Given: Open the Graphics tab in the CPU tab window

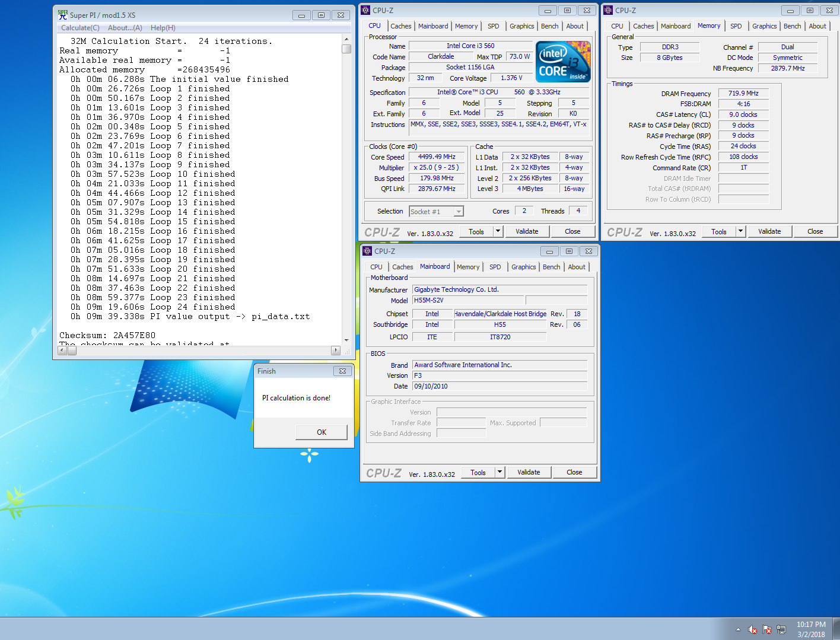Looking at the screenshot, I should pyautogui.click(x=522, y=26).
